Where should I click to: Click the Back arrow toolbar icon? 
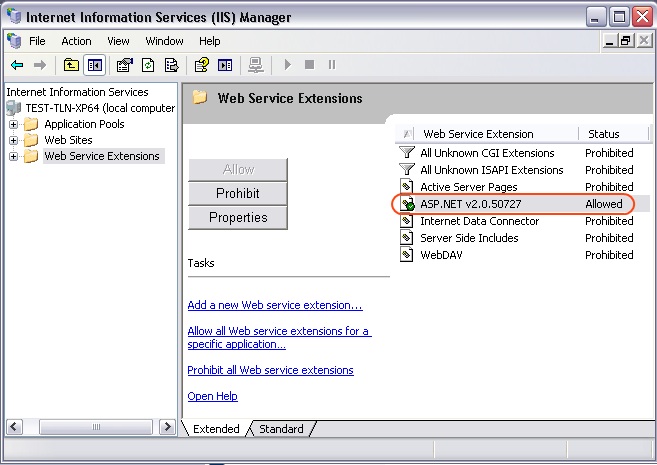[x=17, y=65]
